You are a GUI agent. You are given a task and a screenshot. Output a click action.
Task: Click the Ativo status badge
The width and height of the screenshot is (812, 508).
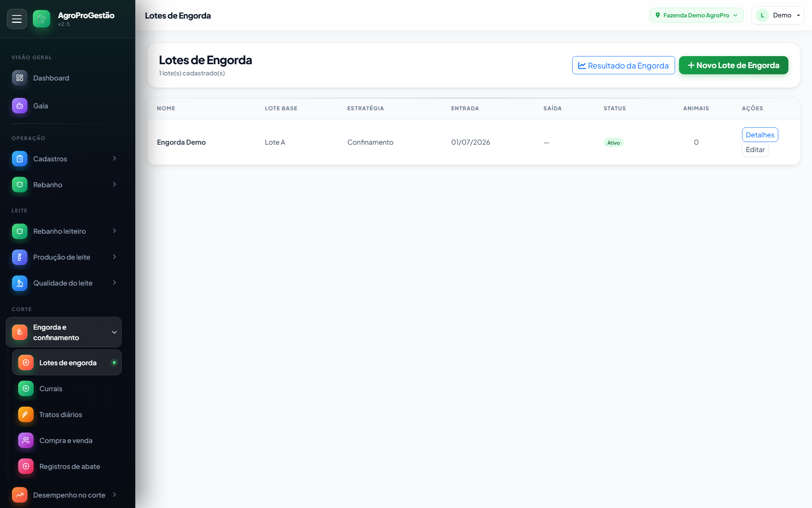coord(613,142)
